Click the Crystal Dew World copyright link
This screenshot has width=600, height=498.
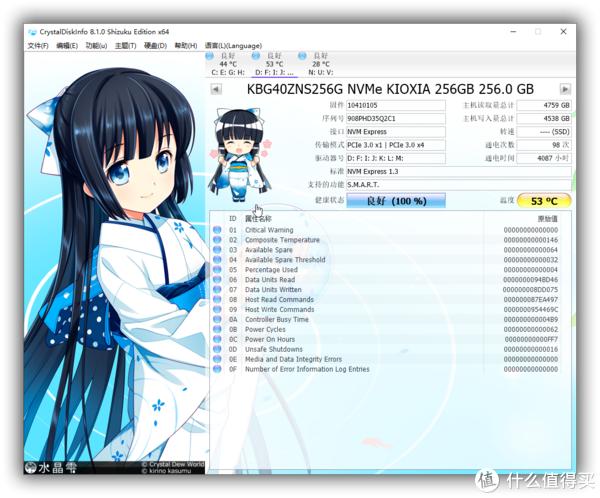173,464
